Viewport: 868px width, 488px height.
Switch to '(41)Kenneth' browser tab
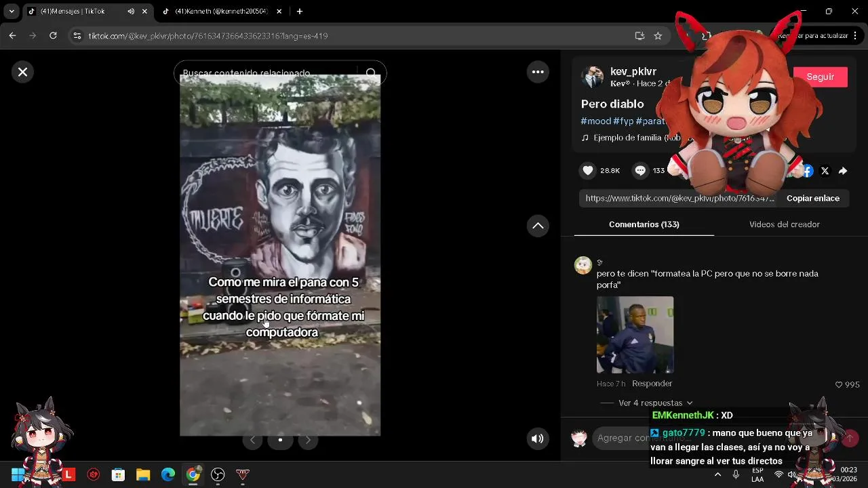pyautogui.click(x=220, y=12)
